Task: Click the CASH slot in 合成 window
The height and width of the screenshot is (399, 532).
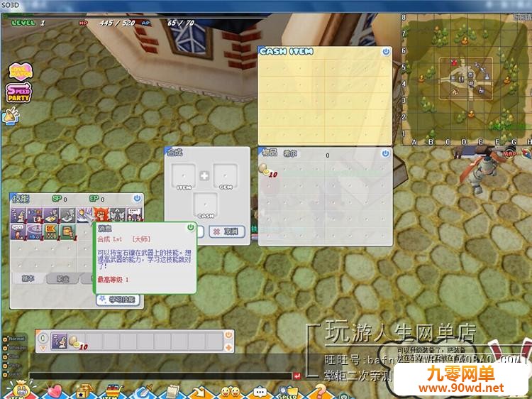Action: (x=205, y=205)
